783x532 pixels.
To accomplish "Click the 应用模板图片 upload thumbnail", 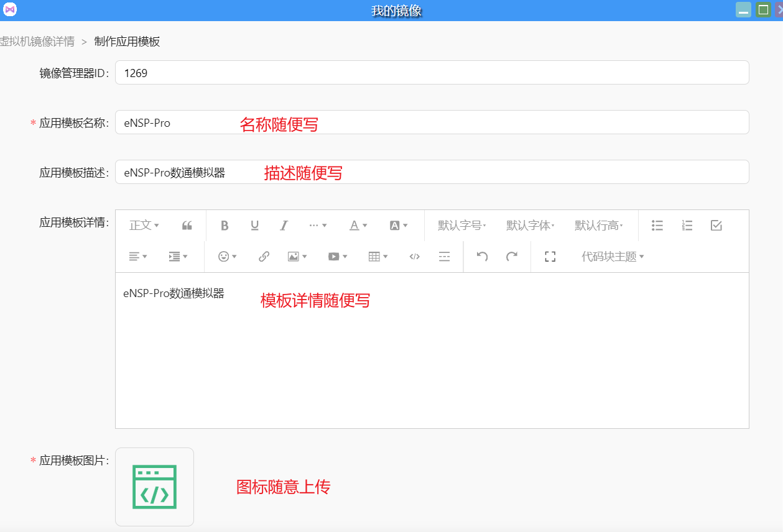I will click(x=154, y=487).
